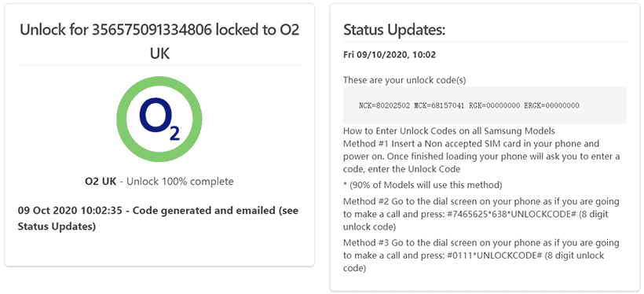Screen dimensions: 644x294
Task: Click Code generated and emailed message
Action: 158,219
